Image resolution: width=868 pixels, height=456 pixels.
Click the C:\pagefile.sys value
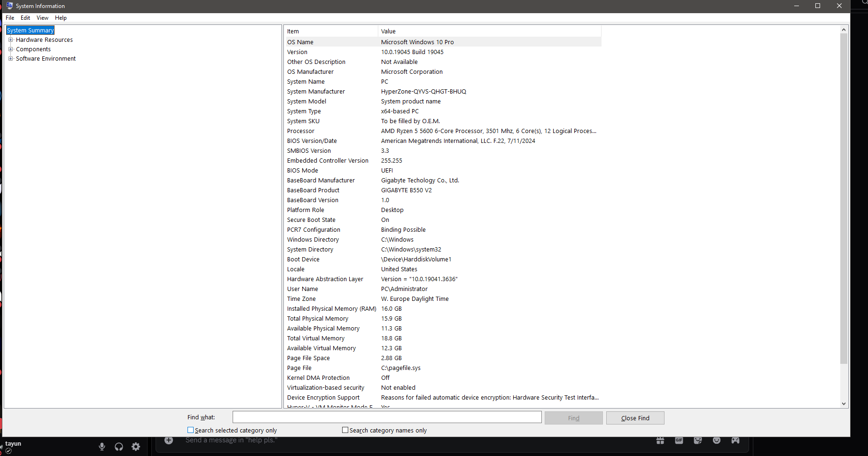point(401,368)
